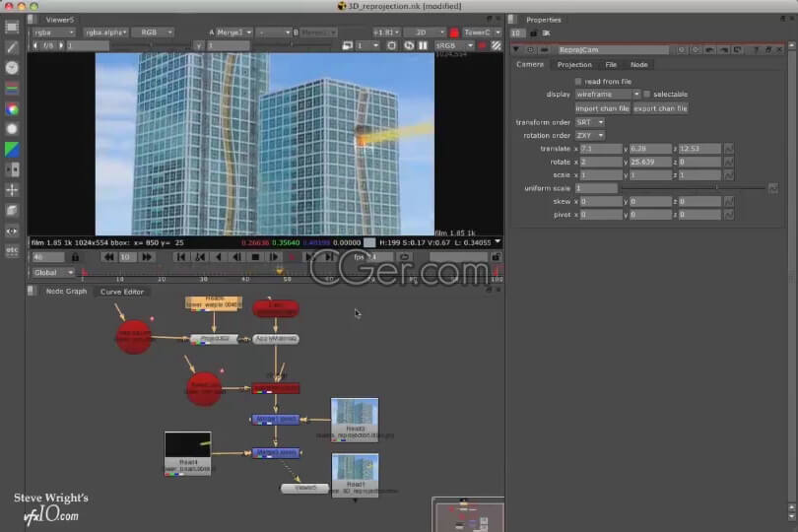798x532 pixels.
Task: Open the 3D nodes cube icon
Action: point(12,210)
